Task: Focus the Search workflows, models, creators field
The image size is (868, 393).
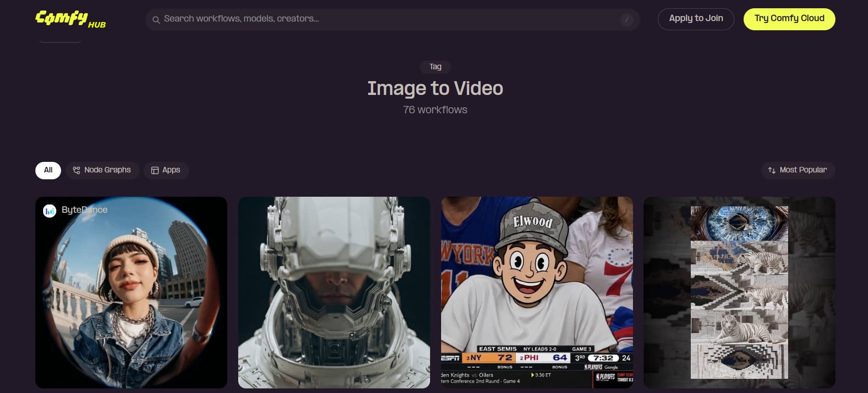Action: click(392, 19)
